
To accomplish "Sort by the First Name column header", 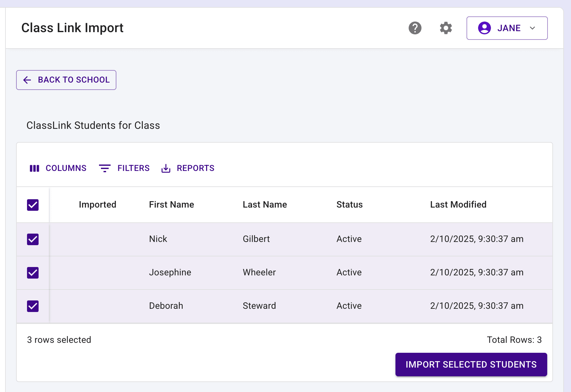I will point(171,205).
